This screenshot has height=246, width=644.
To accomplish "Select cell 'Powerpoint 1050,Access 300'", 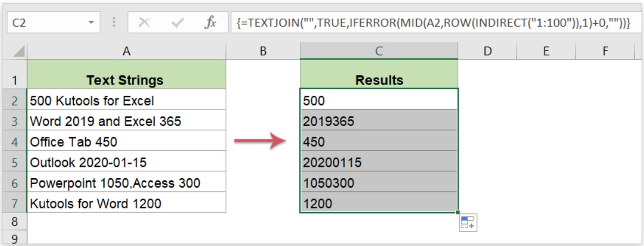I will [x=127, y=182].
